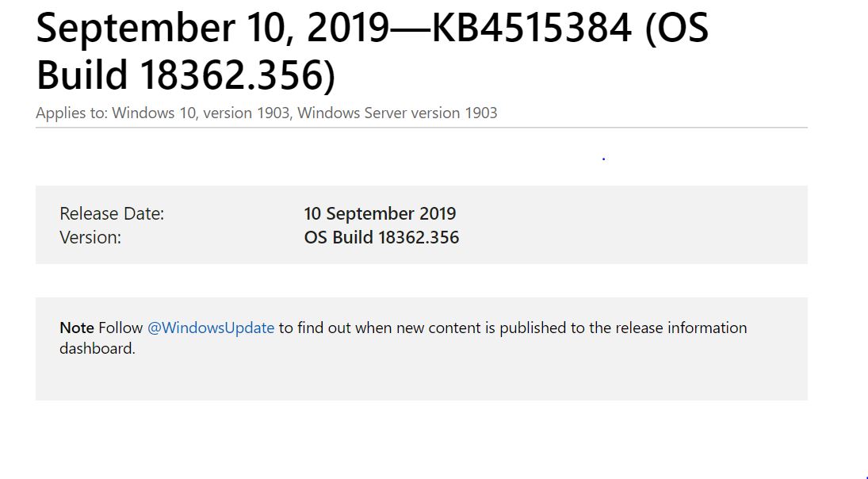The width and height of the screenshot is (868, 479).
Task: Click the word "Follow" in the note
Action: 120,328
